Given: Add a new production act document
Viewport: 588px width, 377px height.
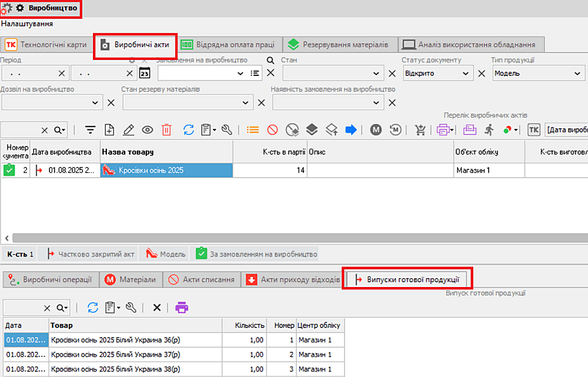Looking at the screenshot, I should (109, 130).
